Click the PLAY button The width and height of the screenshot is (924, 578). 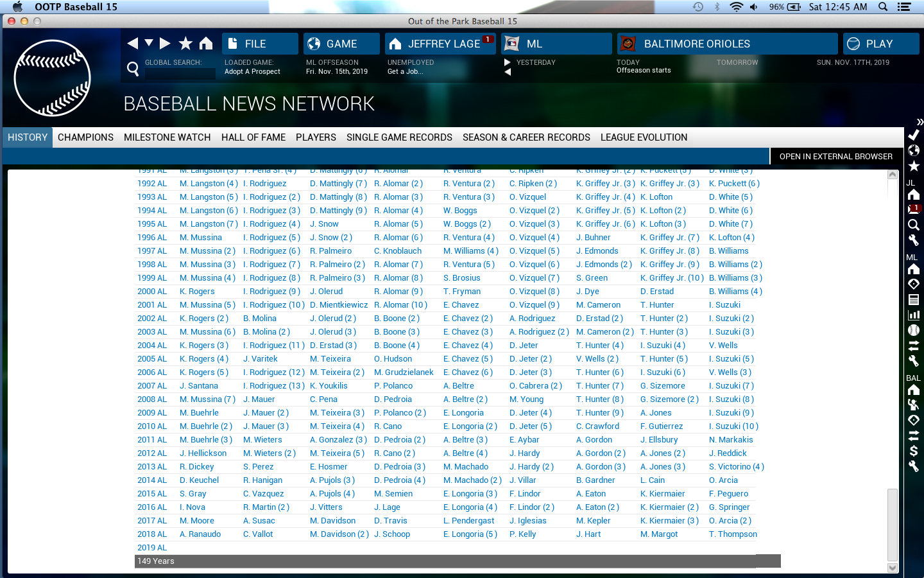(x=881, y=44)
